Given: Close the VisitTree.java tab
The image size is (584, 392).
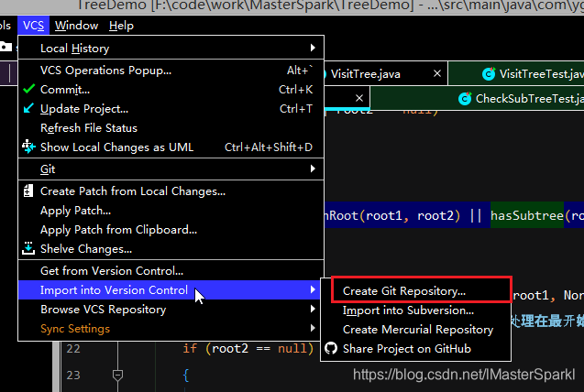Looking at the screenshot, I should pos(437,73).
